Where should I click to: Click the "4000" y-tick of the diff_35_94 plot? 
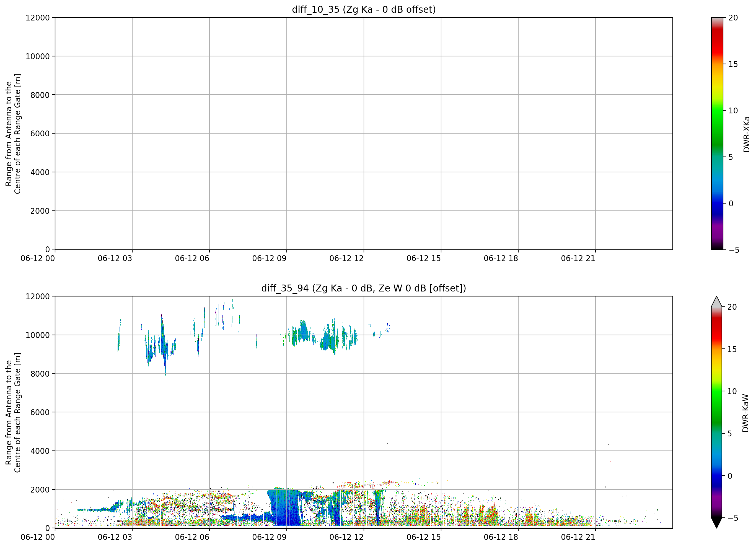[x=40, y=451]
